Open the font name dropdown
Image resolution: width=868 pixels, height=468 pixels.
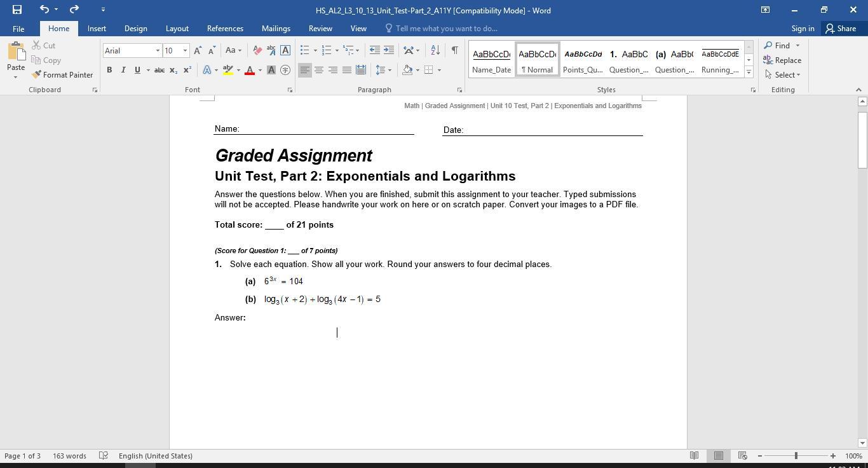coord(158,51)
